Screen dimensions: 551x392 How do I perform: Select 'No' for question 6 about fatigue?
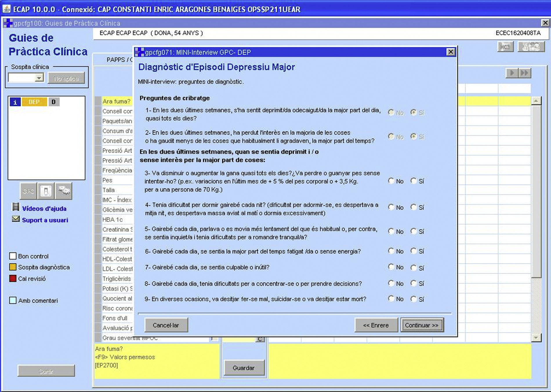pyautogui.click(x=391, y=251)
